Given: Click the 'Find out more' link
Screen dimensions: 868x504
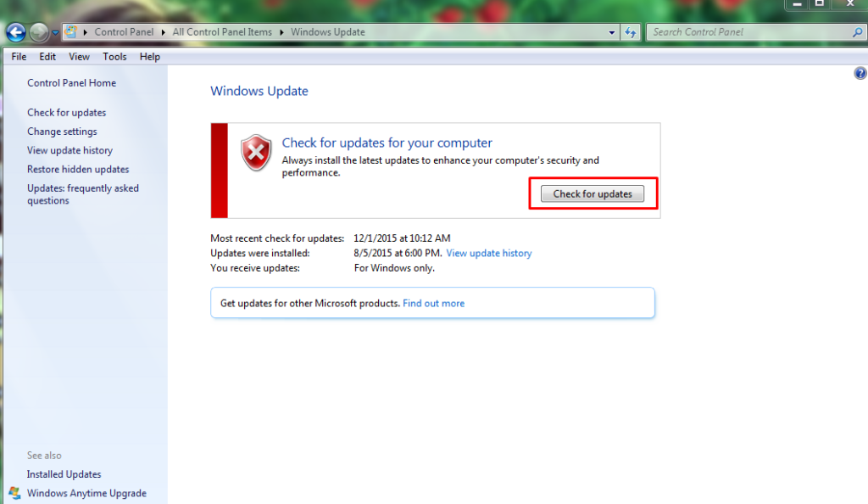Looking at the screenshot, I should coord(433,303).
